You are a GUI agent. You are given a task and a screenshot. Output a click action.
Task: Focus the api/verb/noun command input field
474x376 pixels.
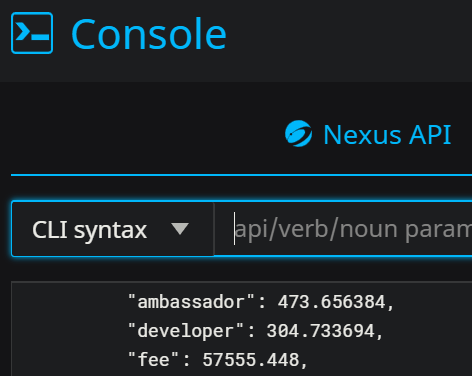click(343, 229)
